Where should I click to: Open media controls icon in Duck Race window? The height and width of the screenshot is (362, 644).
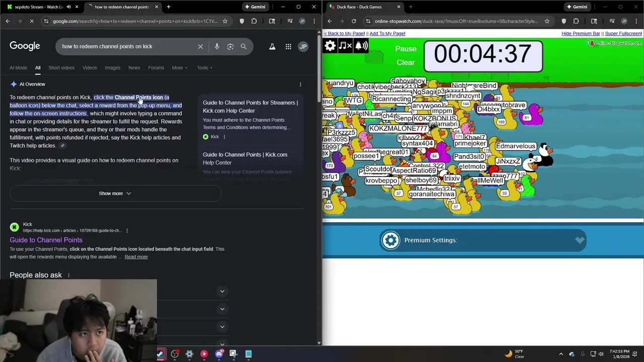612,21
